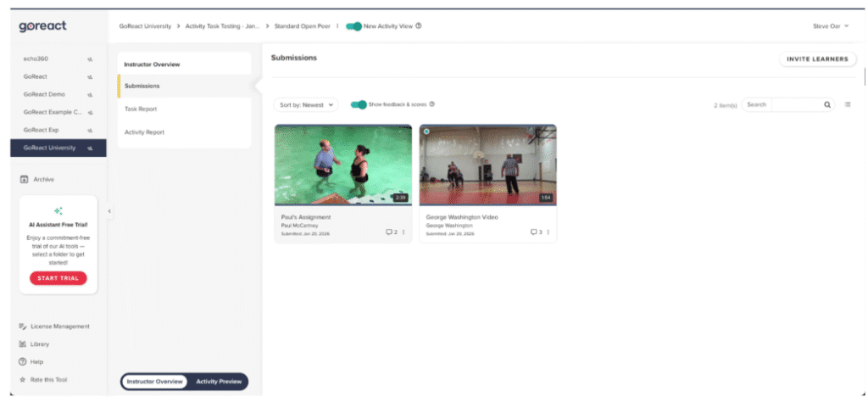Click the people icon beside echo360
Screen dimensions: 868x397
(90, 59)
